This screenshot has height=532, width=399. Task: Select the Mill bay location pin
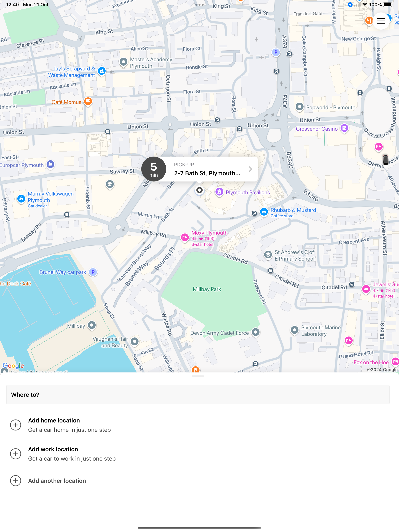tap(92, 325)
